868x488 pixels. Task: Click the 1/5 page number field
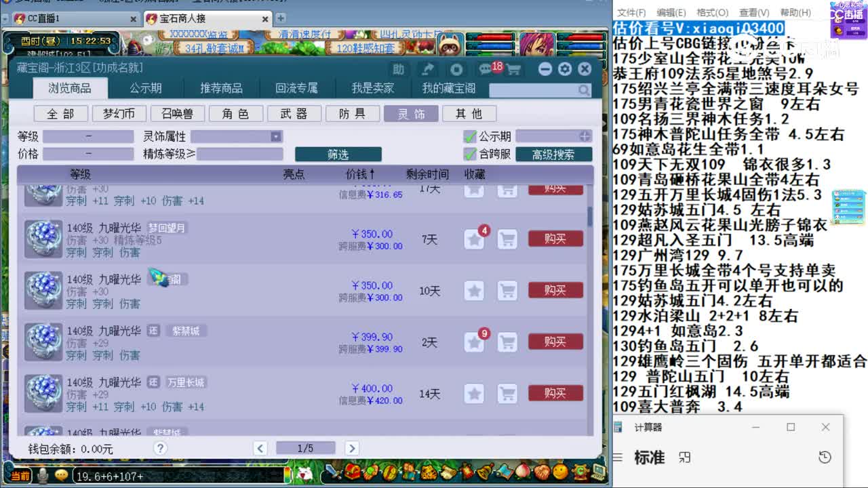pyautogui.click(x=305, y=448)
